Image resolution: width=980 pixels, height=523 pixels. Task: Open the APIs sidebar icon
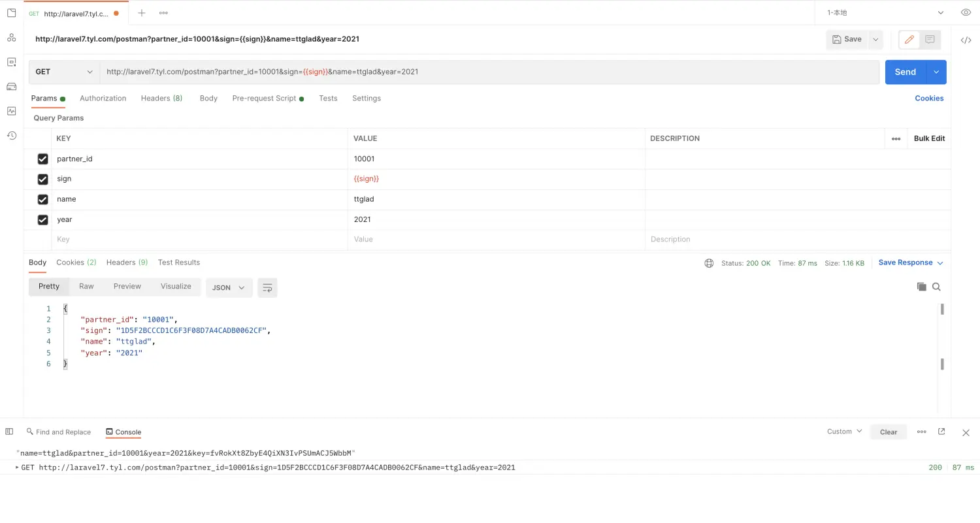11,37
